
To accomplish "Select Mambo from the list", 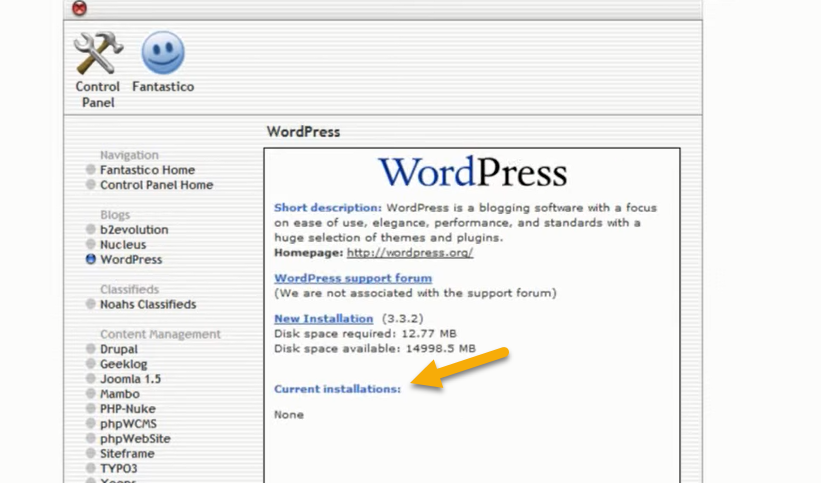I will 120,394.
